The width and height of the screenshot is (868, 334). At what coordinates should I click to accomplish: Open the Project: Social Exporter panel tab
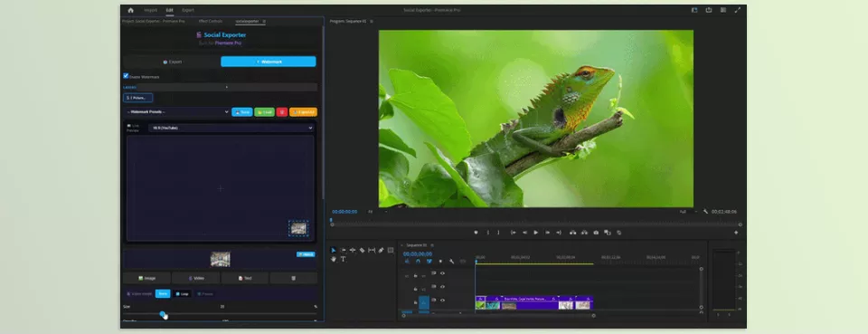coord(154,22)
